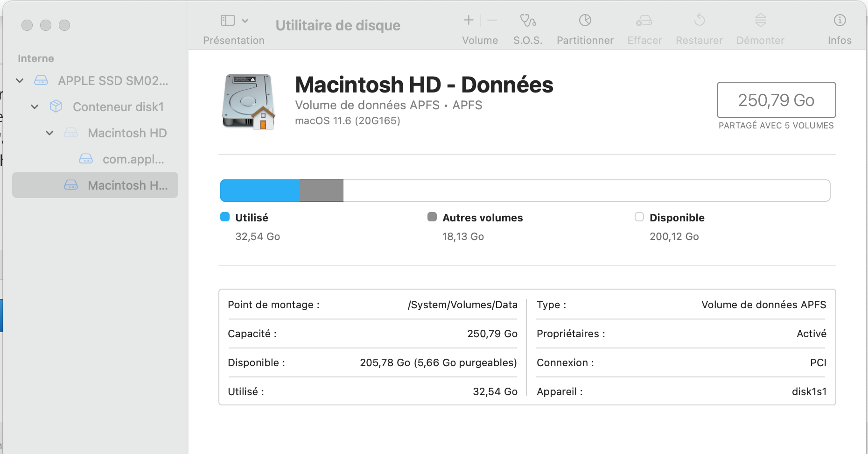Viewport: 868px width, 454px height.
Task: Open the Infos inspector icon
Action: (840, 21)
